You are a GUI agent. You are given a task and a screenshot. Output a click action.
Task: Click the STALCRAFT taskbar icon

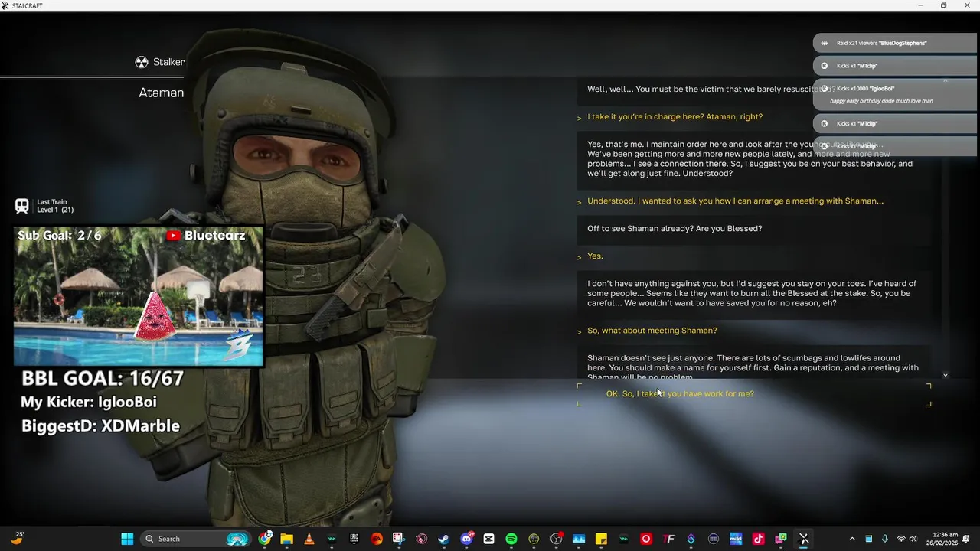pos(804,539)
